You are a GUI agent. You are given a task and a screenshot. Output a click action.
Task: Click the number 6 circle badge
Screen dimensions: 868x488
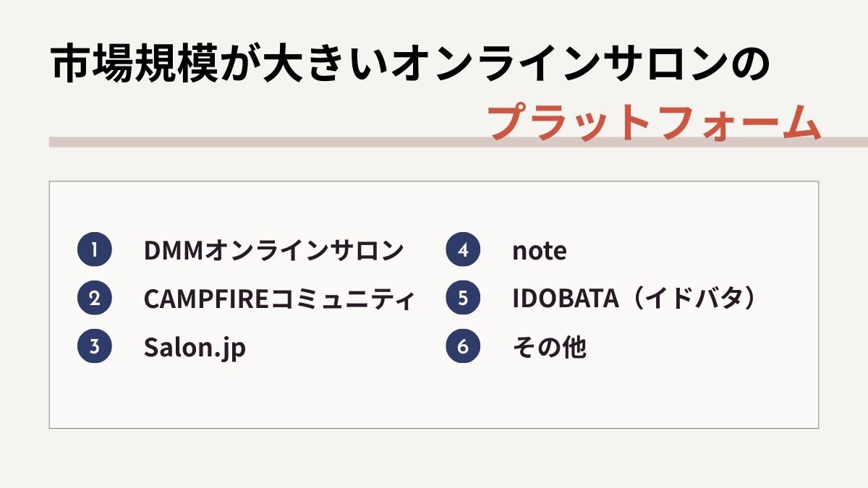coord(464,347)
